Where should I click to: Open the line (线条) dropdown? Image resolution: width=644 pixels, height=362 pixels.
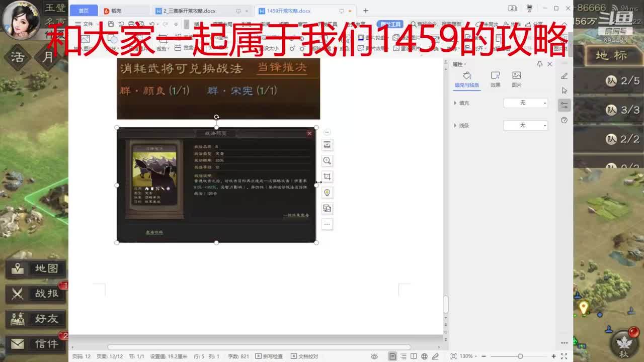[x=526, y=125]
